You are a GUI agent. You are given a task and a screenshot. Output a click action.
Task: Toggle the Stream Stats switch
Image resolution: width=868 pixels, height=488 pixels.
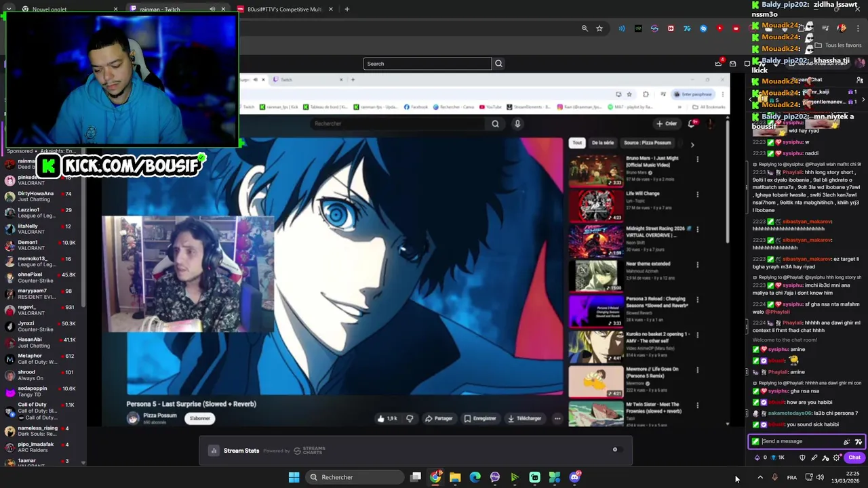click(x=615, y=449)
